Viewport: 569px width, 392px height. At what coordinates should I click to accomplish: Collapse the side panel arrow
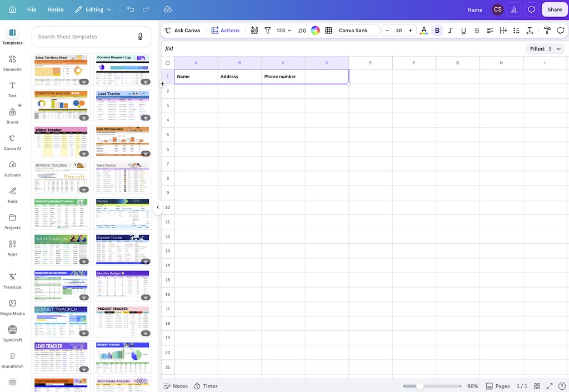coord(158,207)
